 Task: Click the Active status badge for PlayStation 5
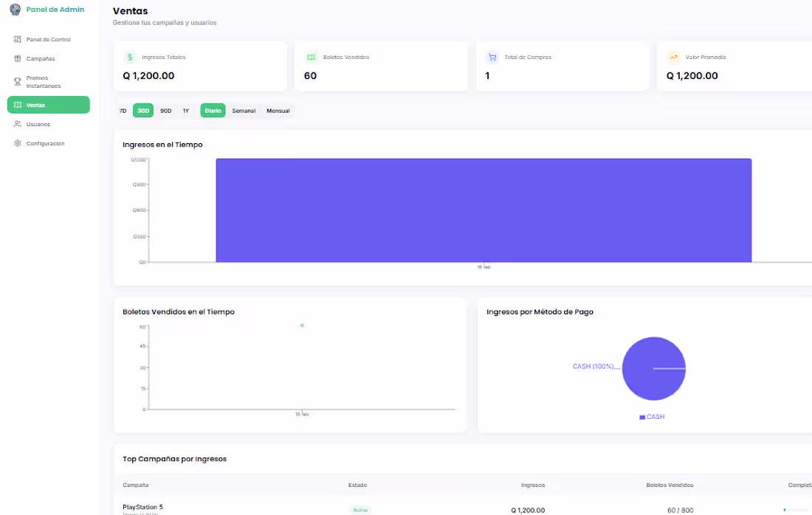click(360, 511)
